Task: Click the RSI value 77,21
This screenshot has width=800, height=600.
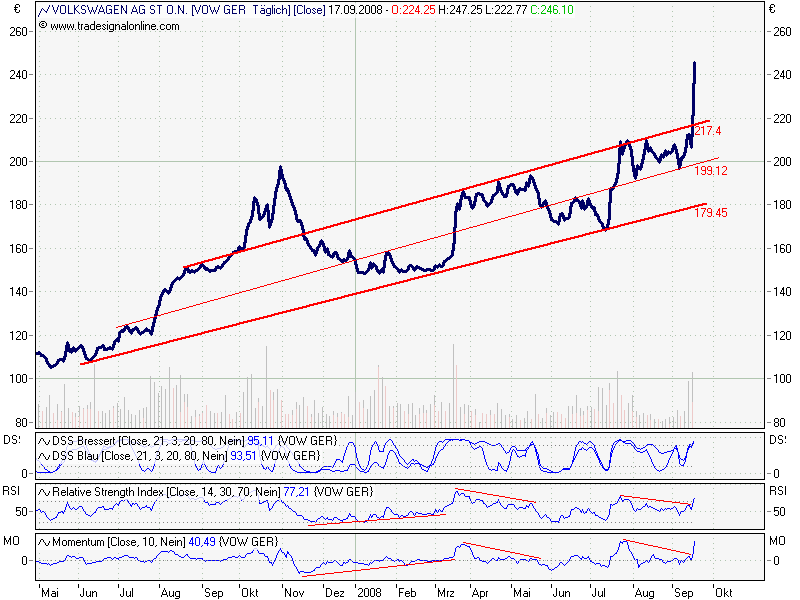Action: [296, 492]
